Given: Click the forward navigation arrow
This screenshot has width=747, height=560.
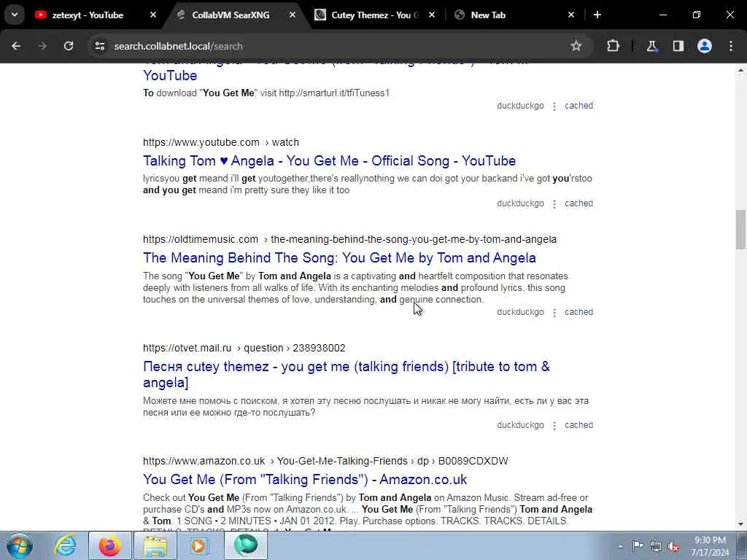Looking at the screenshot, I should point(42,46).
